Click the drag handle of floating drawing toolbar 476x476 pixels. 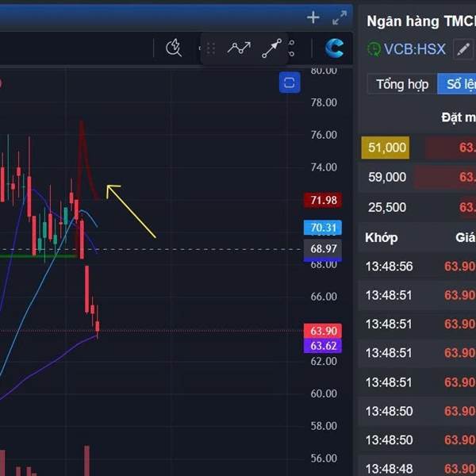click(211, 48)
